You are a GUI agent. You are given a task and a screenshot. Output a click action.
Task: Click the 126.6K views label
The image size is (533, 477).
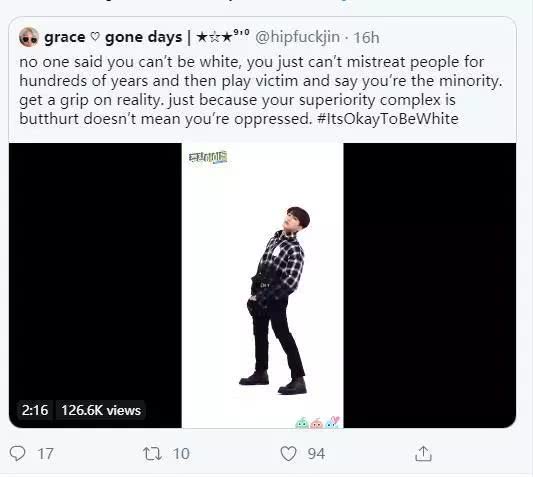click(x=101, y=410)
